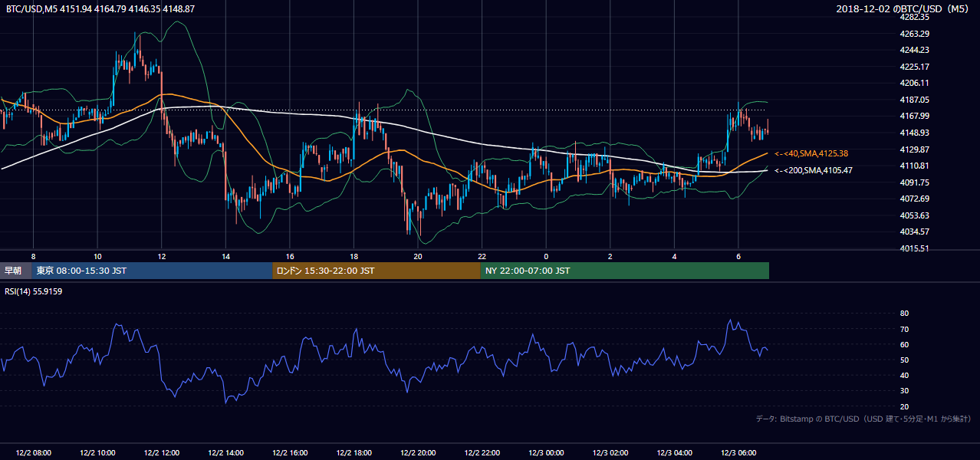This screenshot has width=980, height=460.
Task: Click price axis value 4206.11
Action: point(914,83)
